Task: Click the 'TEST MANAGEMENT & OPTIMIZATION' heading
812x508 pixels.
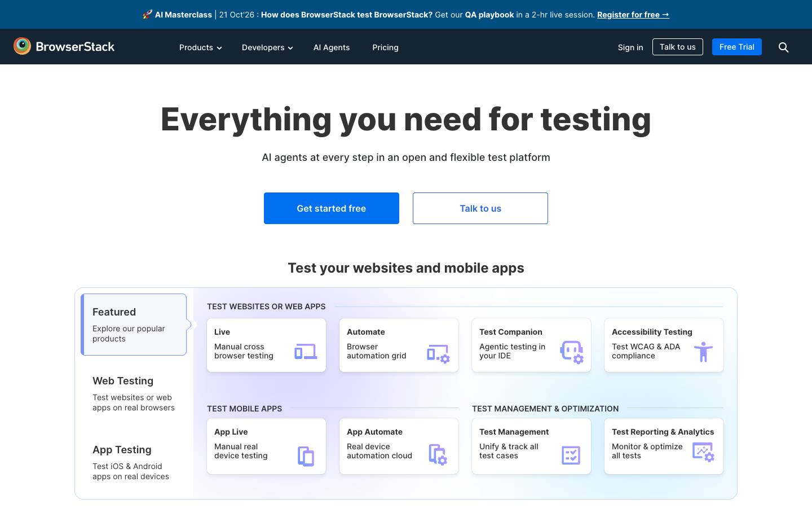Action: coord(545,409)
